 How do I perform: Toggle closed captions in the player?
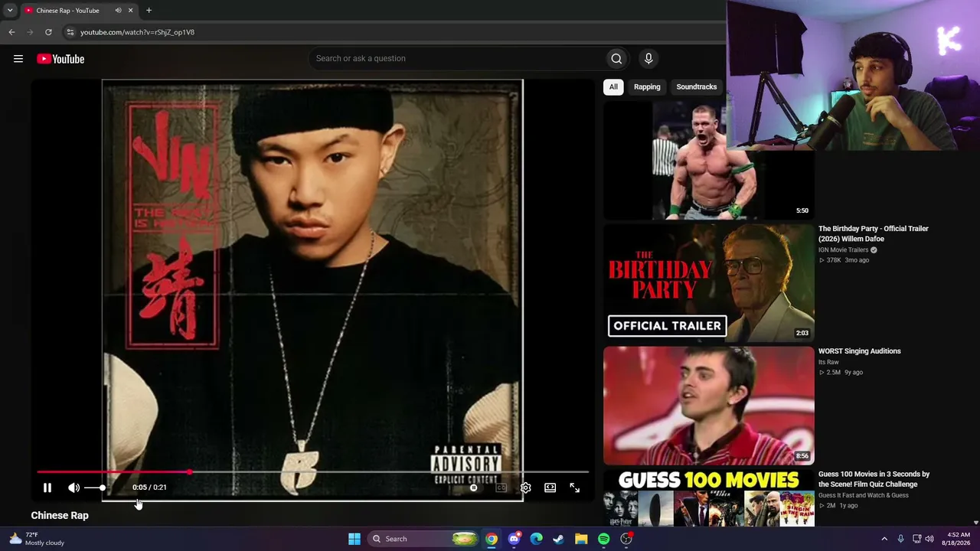pyautogui.click(x=501, y=487)
